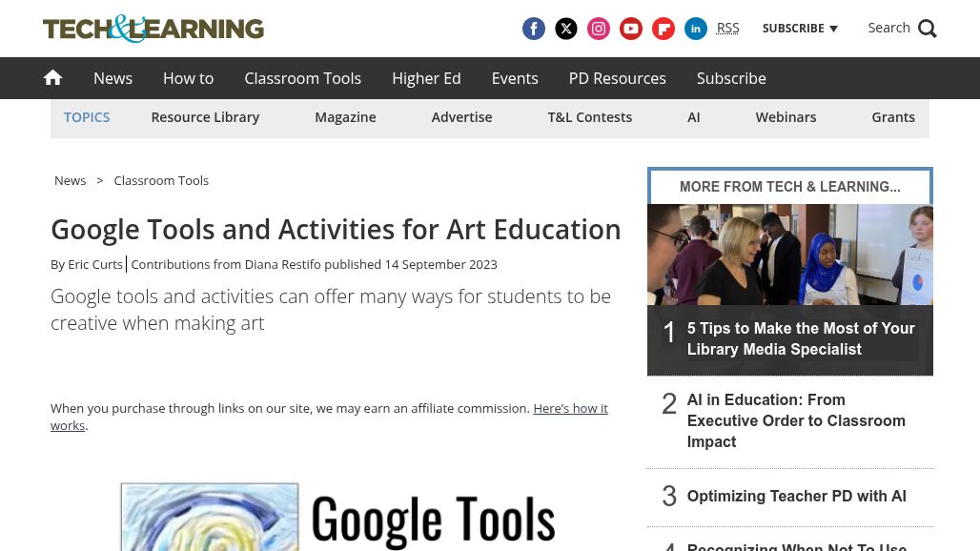Open the How to menu

pos(188,78)
